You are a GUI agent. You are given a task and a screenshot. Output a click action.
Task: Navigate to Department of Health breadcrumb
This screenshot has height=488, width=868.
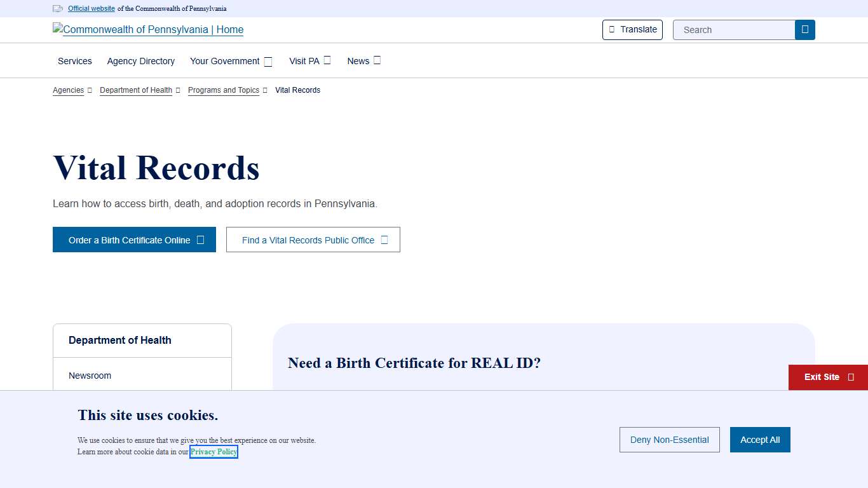tap(136, 90)
